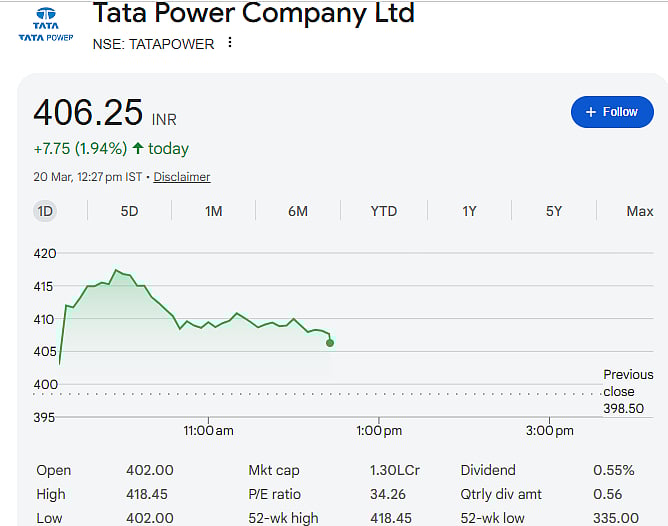Click the P/E ratio label

pyautogui.click(x=275, y=494)
